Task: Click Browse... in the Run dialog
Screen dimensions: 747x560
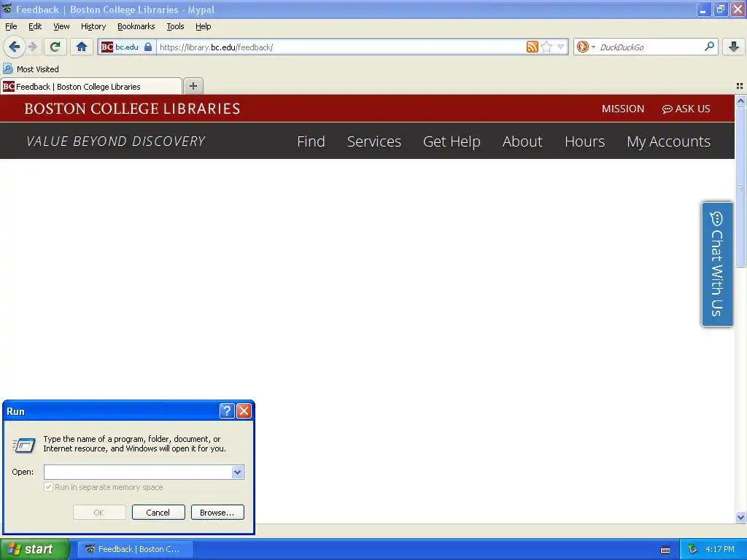Action: point(217,513)
